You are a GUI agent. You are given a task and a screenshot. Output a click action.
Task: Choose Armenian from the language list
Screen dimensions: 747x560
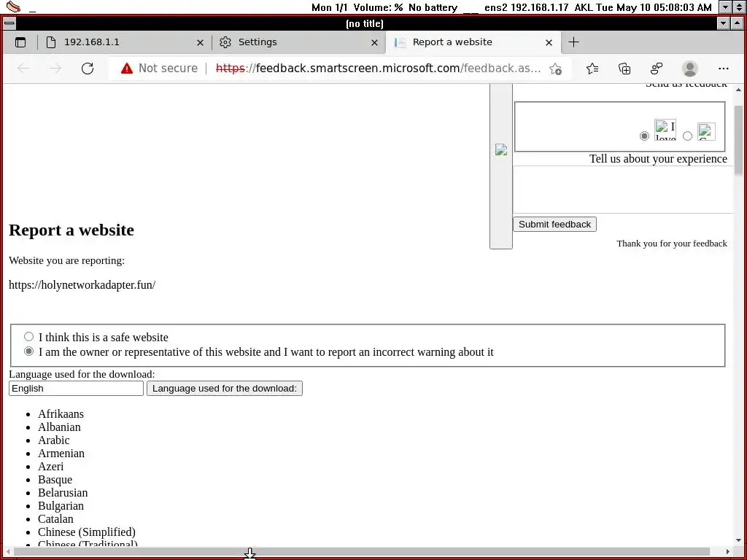tap(61, 454)
